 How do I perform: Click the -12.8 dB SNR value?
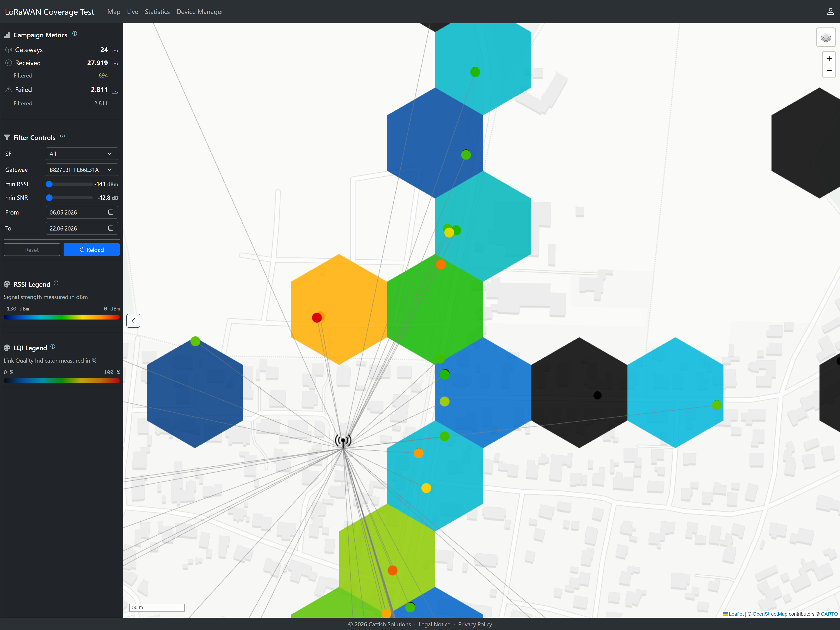click(x=107, y=198)
